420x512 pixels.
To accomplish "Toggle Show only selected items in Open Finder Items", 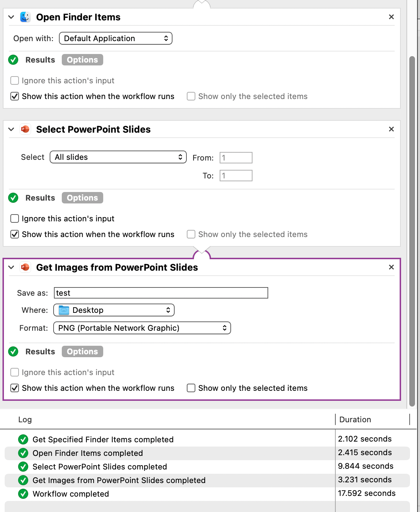I will pos(191,96).
